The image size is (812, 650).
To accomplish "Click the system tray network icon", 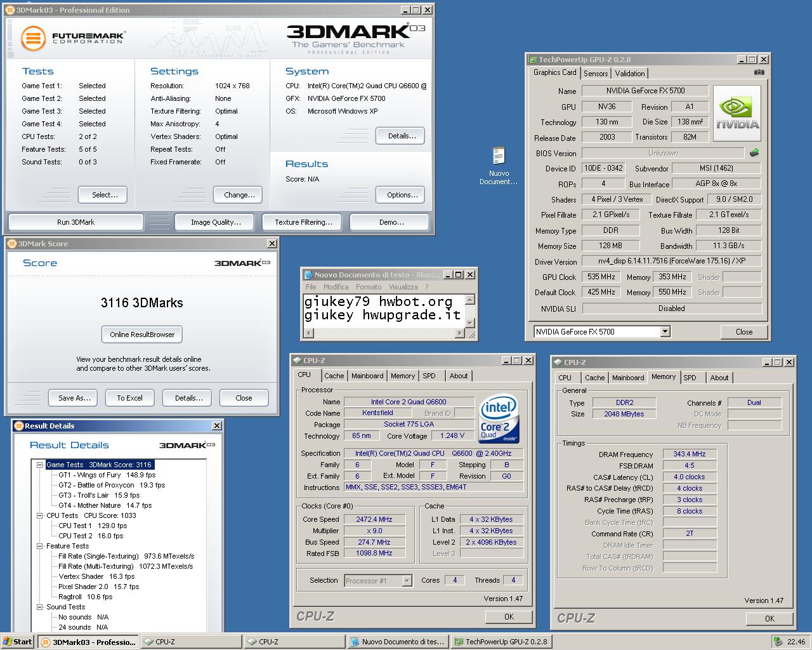I will coord(778,641).
